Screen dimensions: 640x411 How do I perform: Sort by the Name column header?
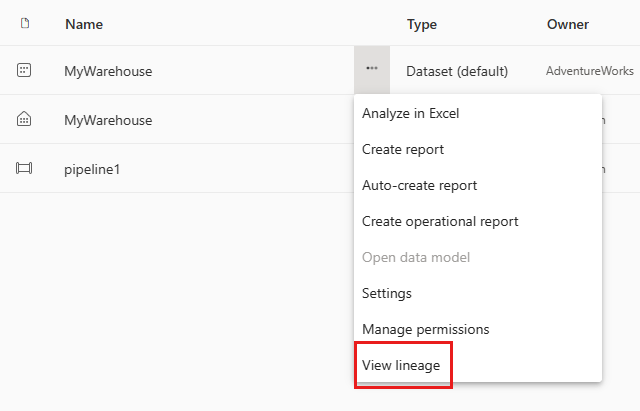click(84, 24)
